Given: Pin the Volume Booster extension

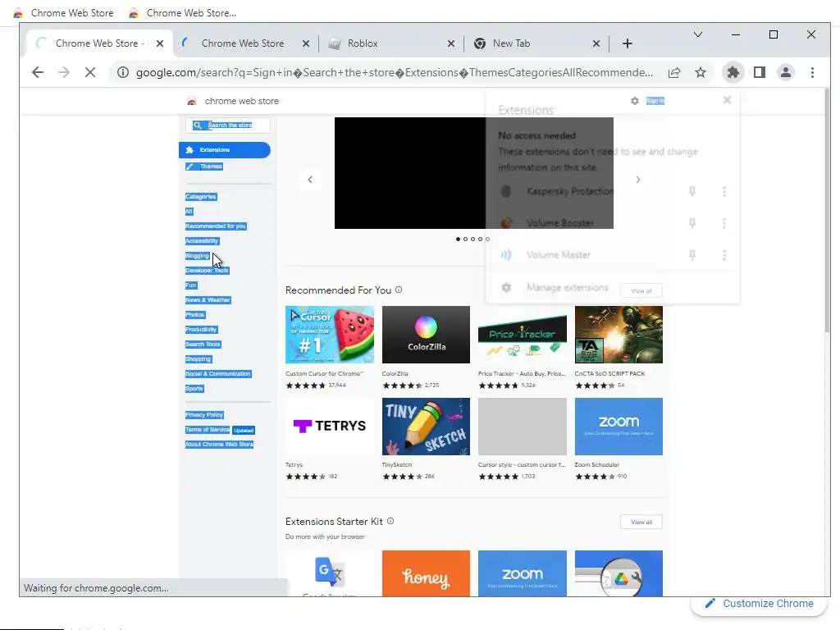Looking at the screenshot, I should click(x=692, y=223).
